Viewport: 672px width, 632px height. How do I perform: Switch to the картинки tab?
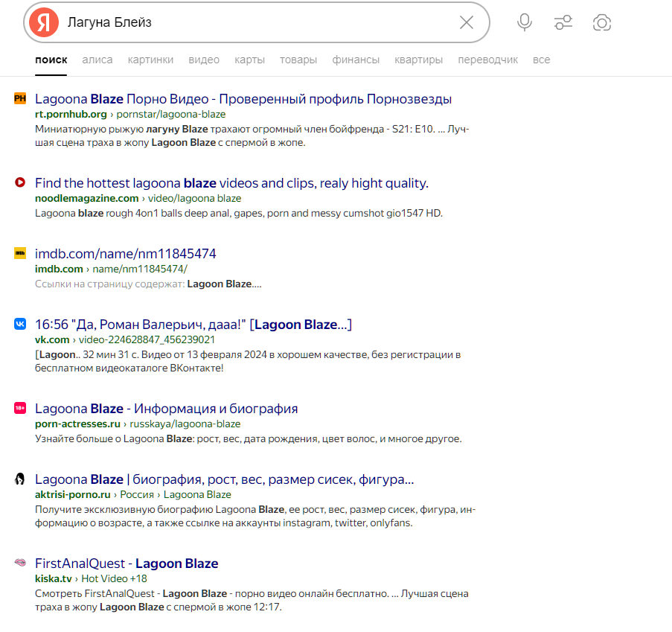pyautogui.click(x=150, y=60)
